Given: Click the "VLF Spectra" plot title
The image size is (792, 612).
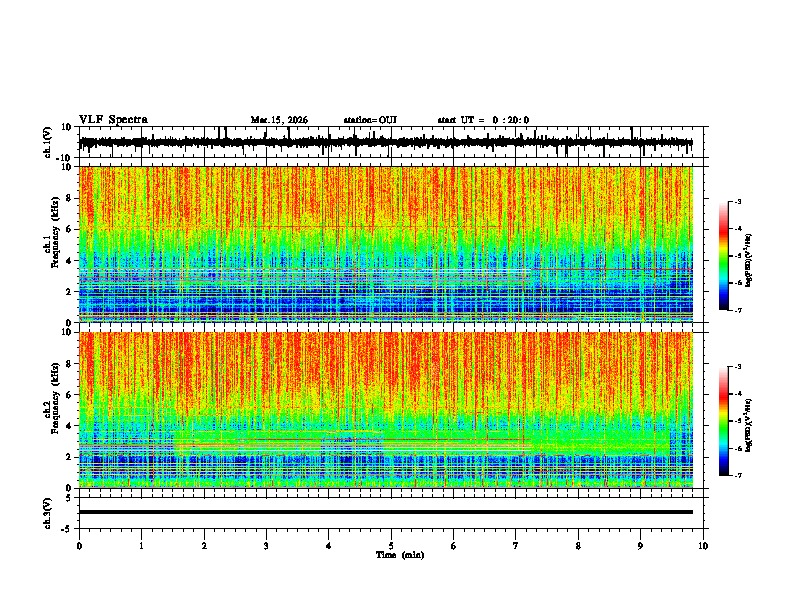Looking at the screenshot, I should click(113, 119).
